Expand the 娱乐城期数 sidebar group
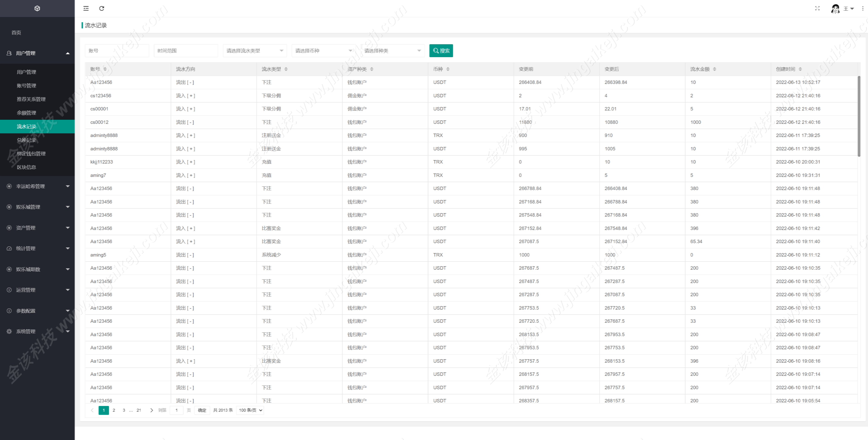This screenshot has height=440, width=868. coord(68,269)
